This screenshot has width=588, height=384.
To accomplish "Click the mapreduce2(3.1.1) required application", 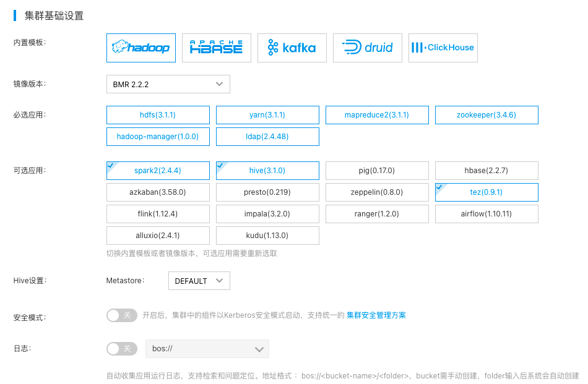I will [x=377, y=115].
